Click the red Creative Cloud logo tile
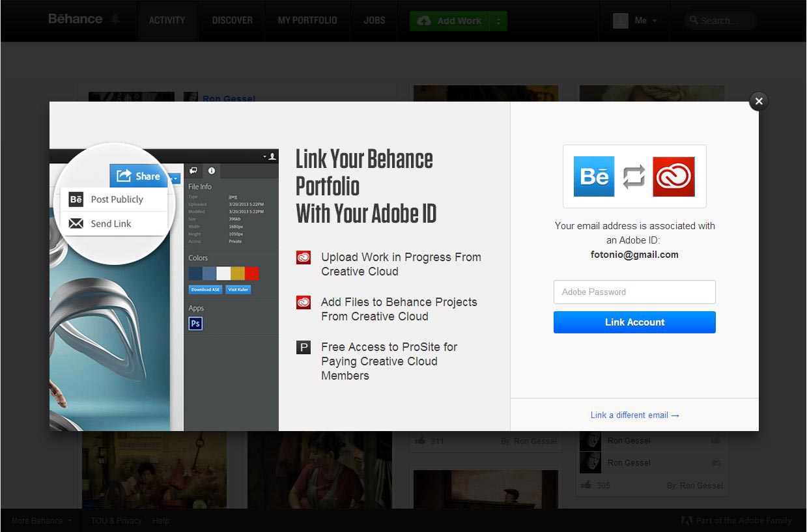 tap(674, 176)
